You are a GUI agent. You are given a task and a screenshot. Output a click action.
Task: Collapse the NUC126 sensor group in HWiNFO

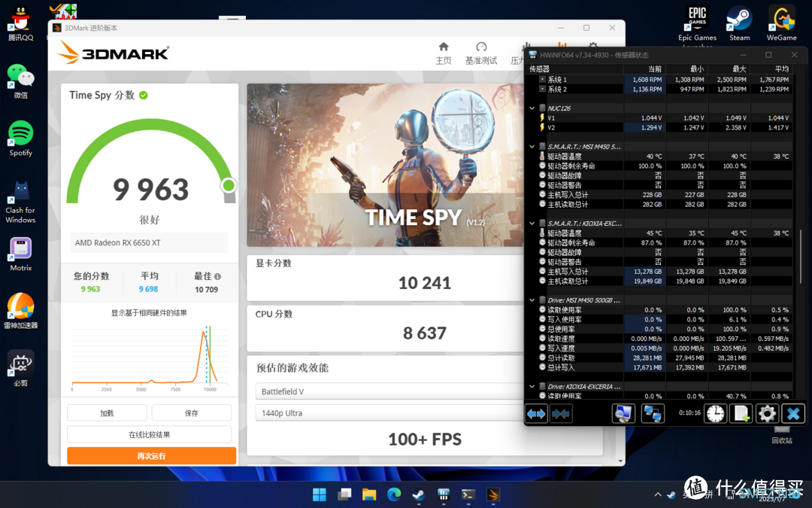click(x=532, y=108)
